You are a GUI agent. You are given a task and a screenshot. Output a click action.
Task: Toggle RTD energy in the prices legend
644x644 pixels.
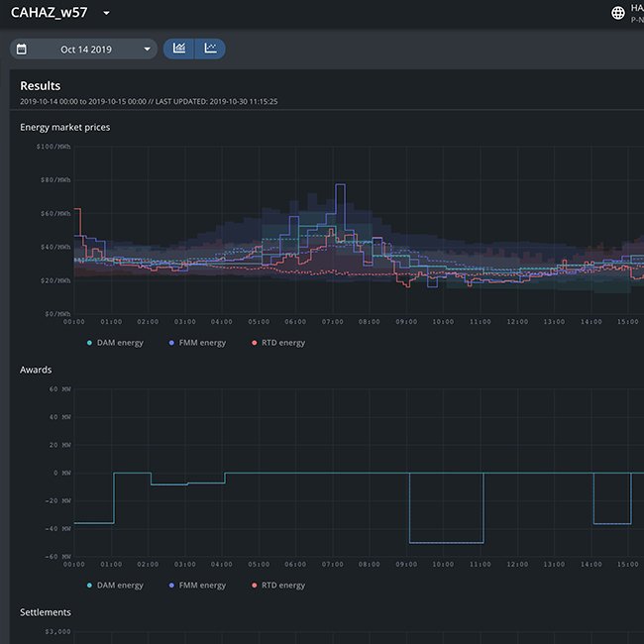[277, 343]
